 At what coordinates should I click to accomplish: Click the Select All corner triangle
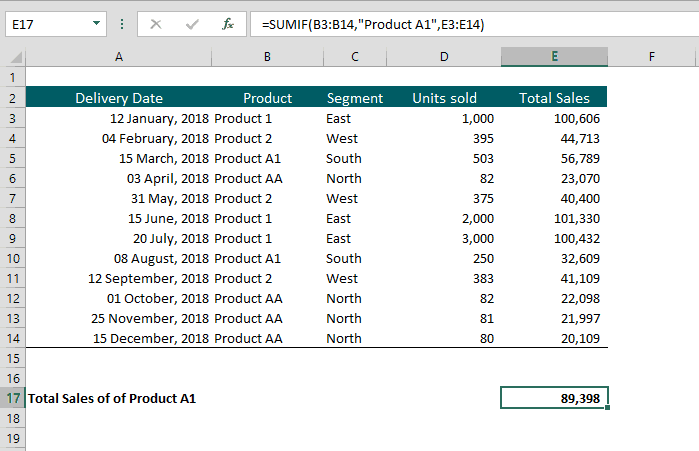coord(16,57)
